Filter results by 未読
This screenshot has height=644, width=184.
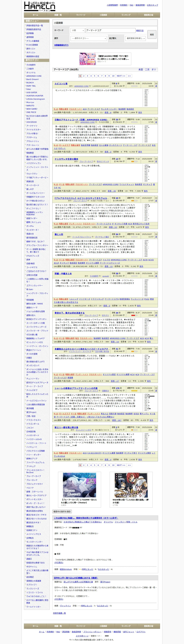(141, 70)
